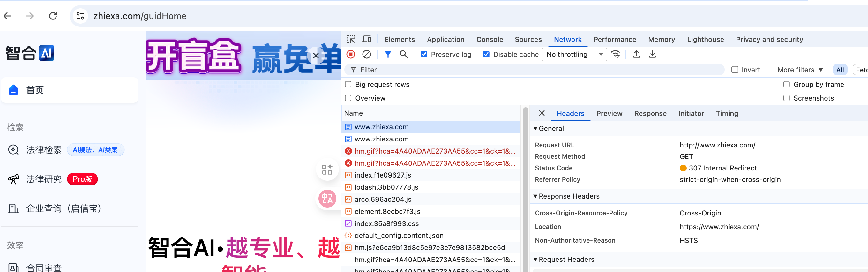Open the More filters dropdown
Screen dimensions: 868x272
pos(800,70)
